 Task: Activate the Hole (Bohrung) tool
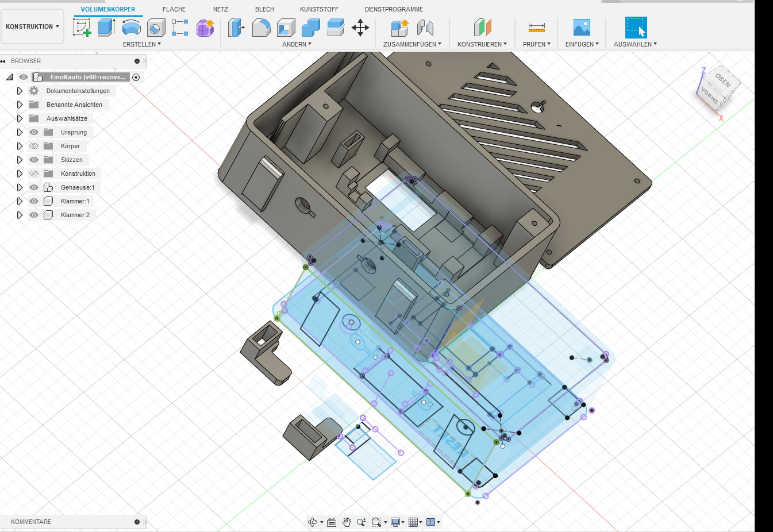tap(156, 27)
